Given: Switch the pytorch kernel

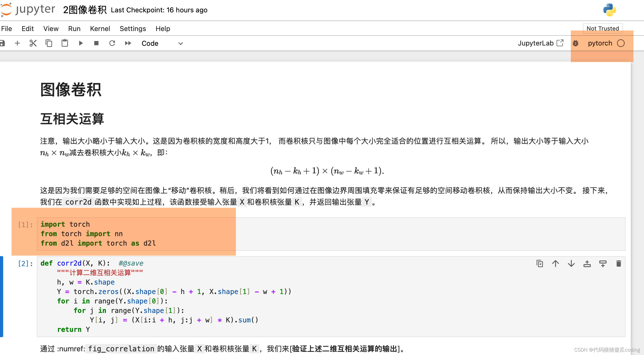Looking at the screenshot, I should point(600,43).
